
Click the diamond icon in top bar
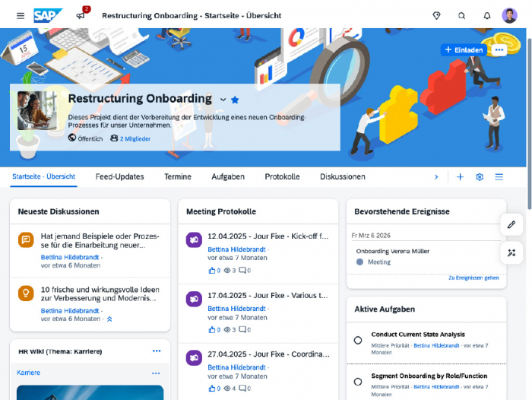(436, 15)
